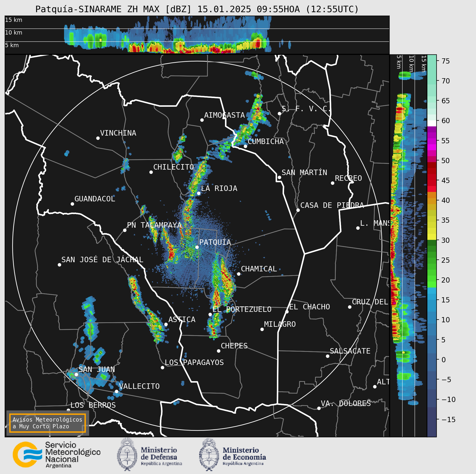The image size is (476, 474).
Task: Click the PN TALAMPAYA label
Action: [154, 225]
